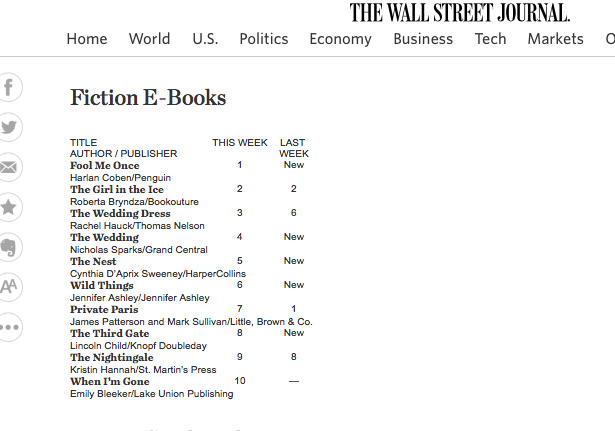This screenshot has height=431, width=615.
Task: Share article on Twitter
Action: (9, 127)
